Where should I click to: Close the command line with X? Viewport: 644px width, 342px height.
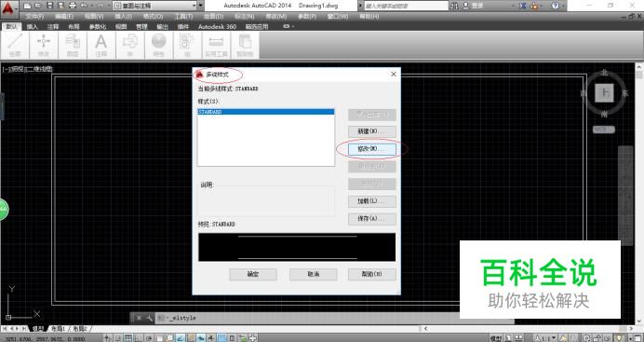139,318
